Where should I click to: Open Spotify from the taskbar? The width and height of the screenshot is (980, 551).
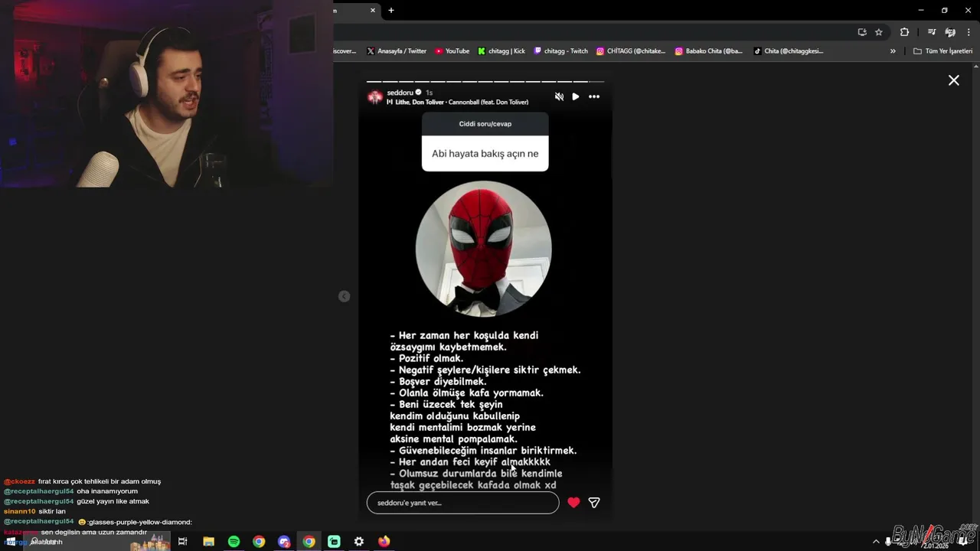coord(234,542)
